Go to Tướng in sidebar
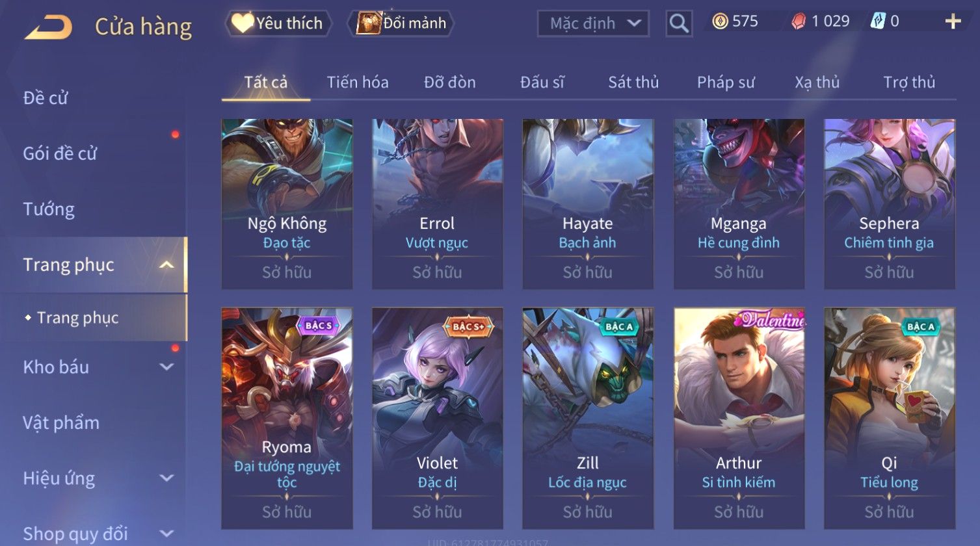 [x=49, y=209]
